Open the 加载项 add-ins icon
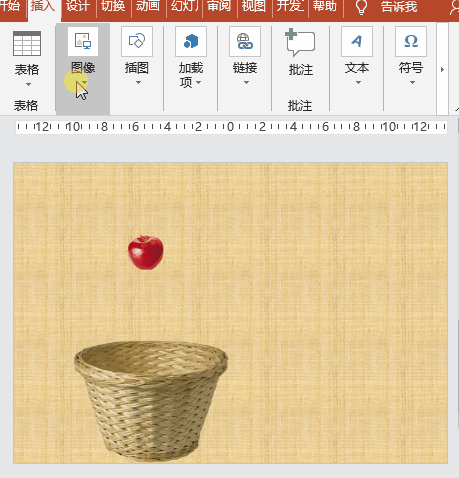The height and width of the screenshot is (478, 459). pos(191,41)
